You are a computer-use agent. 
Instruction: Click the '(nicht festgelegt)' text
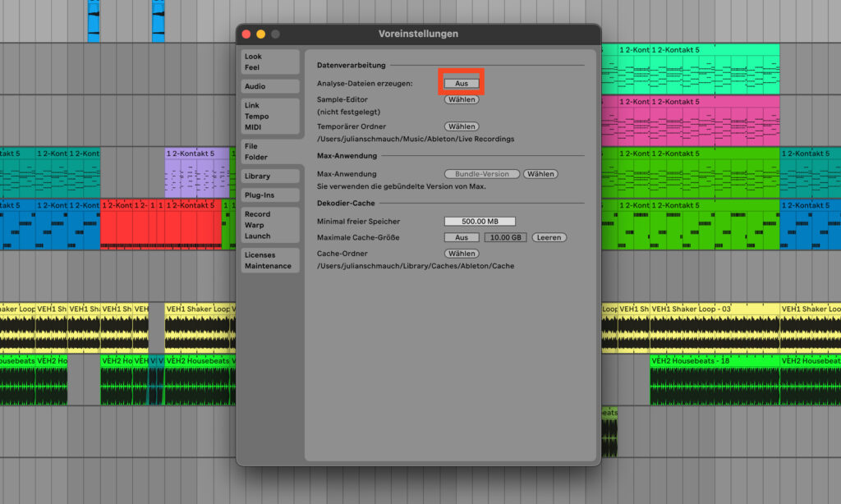pyautogui.click(x=348, y=112)
